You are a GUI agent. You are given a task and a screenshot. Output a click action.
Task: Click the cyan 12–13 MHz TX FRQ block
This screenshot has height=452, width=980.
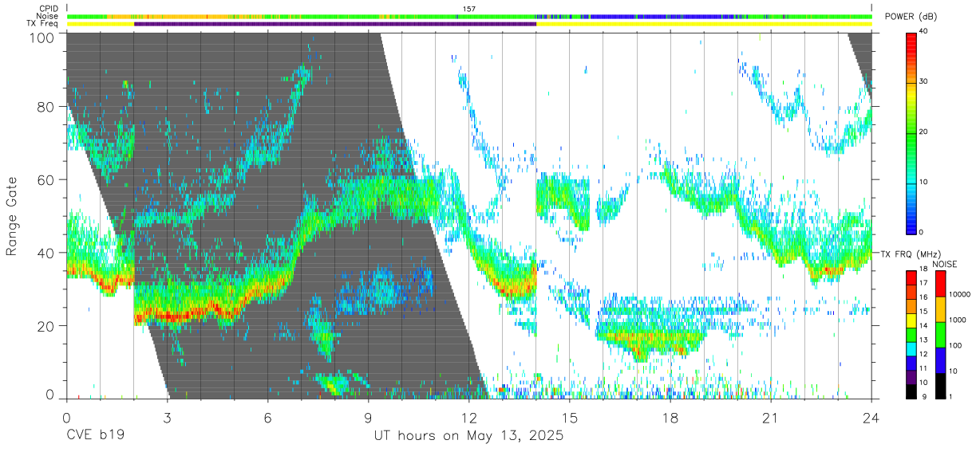[911, 349]
